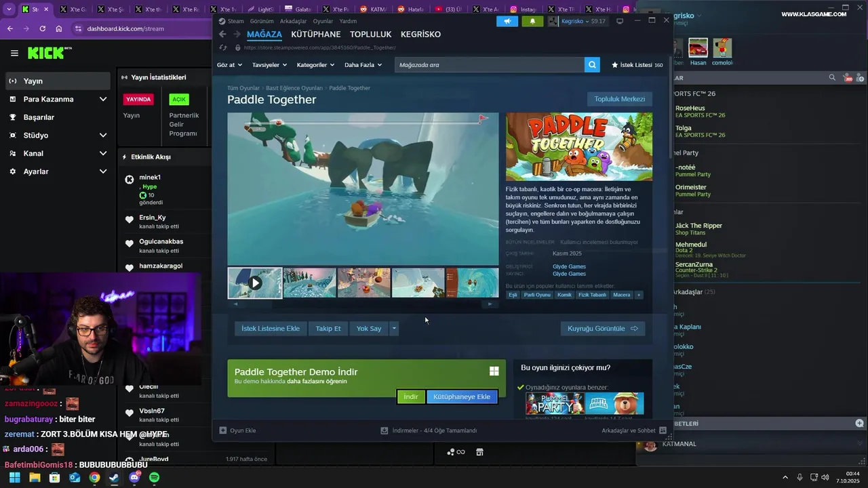Click the group chats plus icon

tap(860, 423)
